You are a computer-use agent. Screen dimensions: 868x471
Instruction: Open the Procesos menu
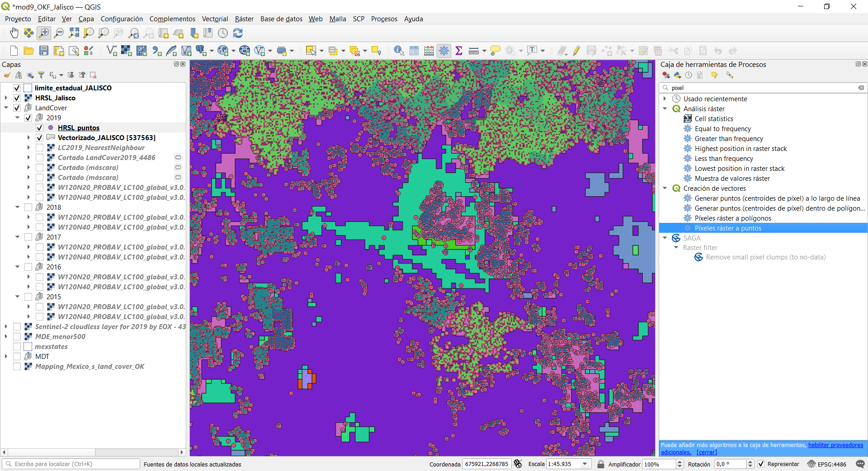(384, 19)
